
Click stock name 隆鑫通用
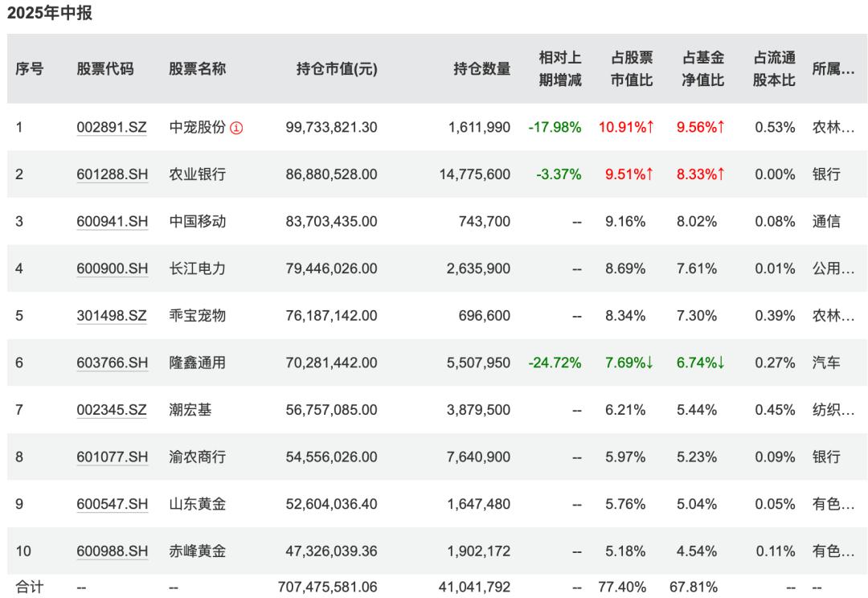coord(198,362)
